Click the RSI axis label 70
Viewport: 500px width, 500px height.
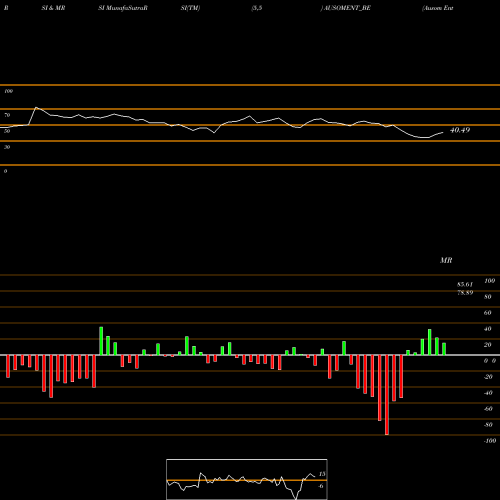tap(7, 115)
